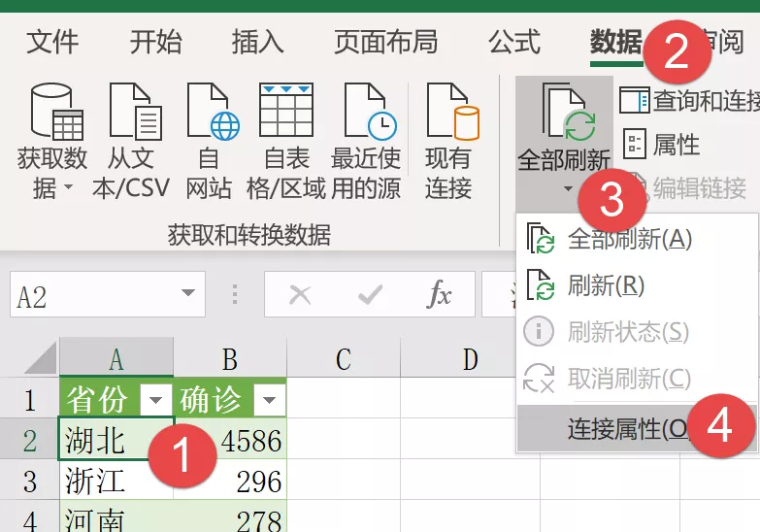Screen dimensions: 760x532
Task: Import data using 从文本/CSV
Action: pos(131,142)
